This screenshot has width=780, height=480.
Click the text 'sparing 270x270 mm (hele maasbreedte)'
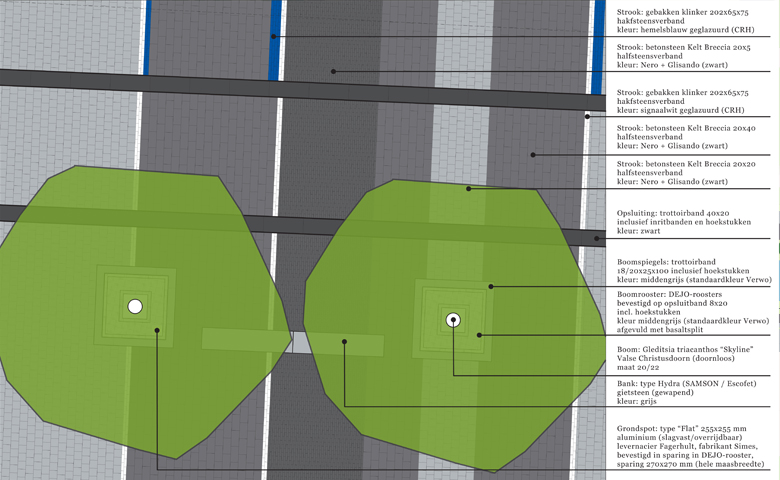click(690, 465)
